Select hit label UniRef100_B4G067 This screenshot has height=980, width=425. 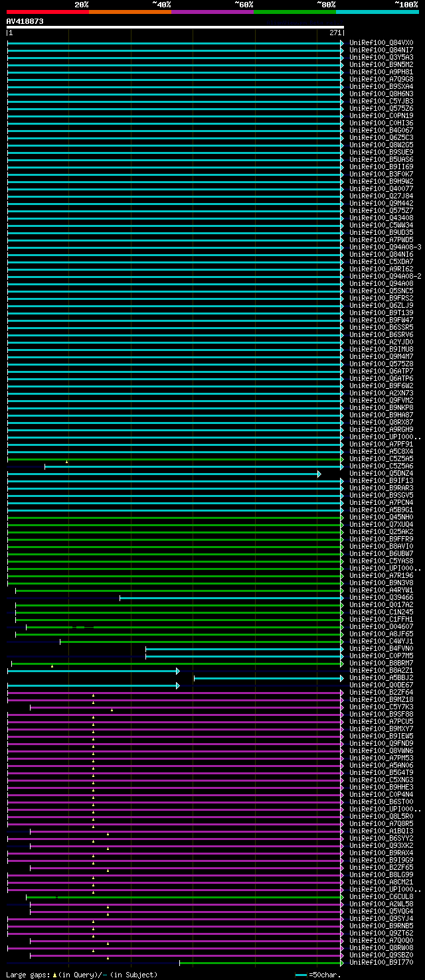[x=381, y=130]
